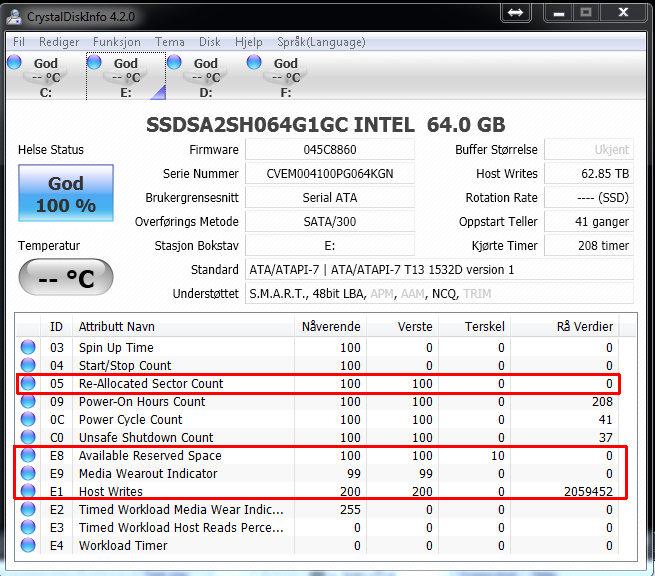Click the Standard field ATA/ATAPI-7

pyautogui.click(x=439, y=269)
